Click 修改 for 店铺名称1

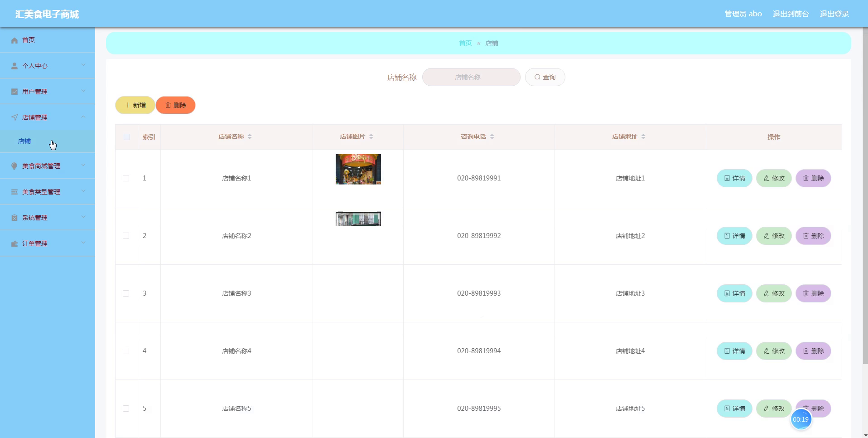click(774, 178)
